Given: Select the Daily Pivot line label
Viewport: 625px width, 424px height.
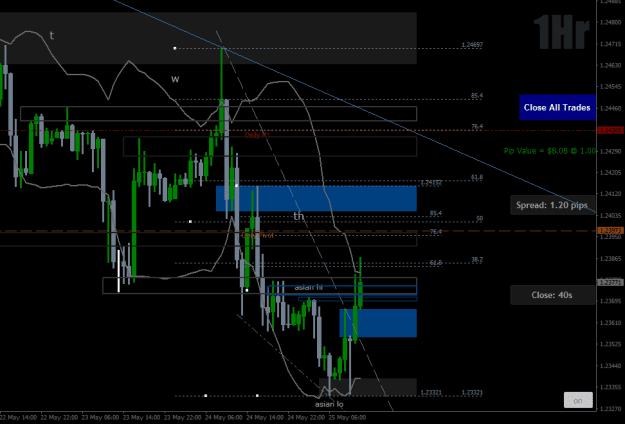Looking at the screenshot, I should point(257,236).
